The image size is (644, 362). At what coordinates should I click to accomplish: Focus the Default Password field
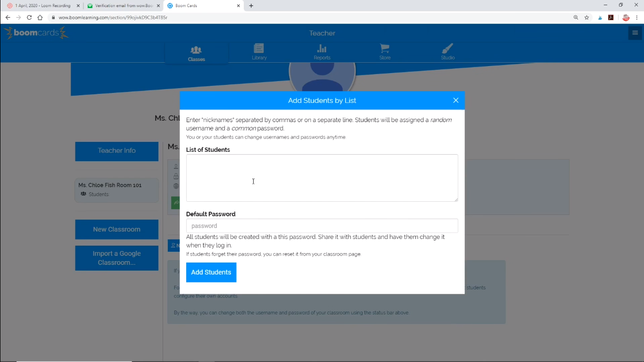[322, 226]
